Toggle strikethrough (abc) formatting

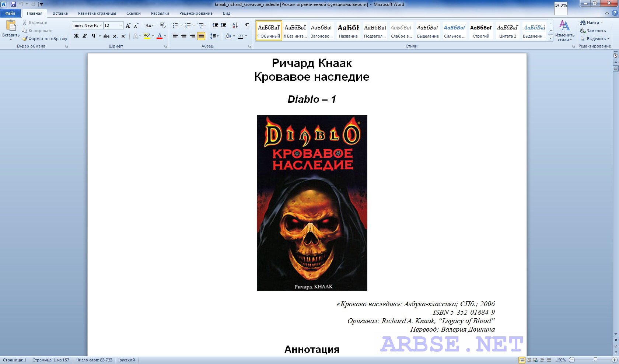click(x=106, y=36)
